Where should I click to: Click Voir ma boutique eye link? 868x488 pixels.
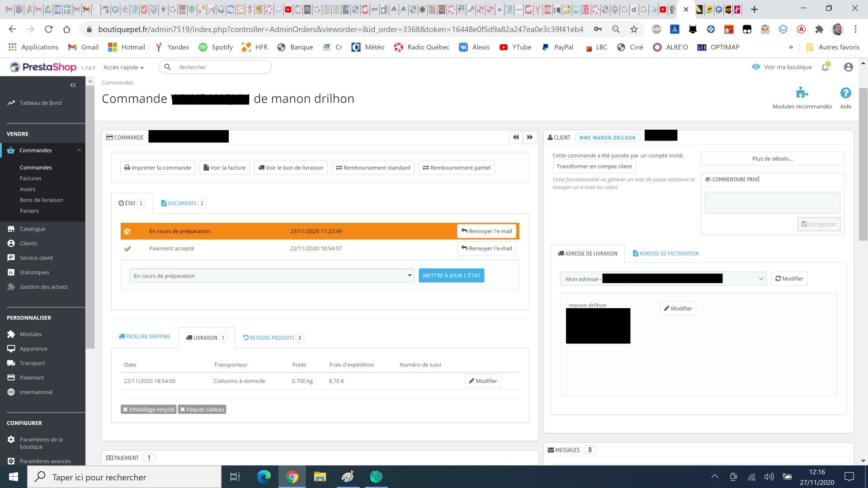pyautogui.click(x=782, y=67)
